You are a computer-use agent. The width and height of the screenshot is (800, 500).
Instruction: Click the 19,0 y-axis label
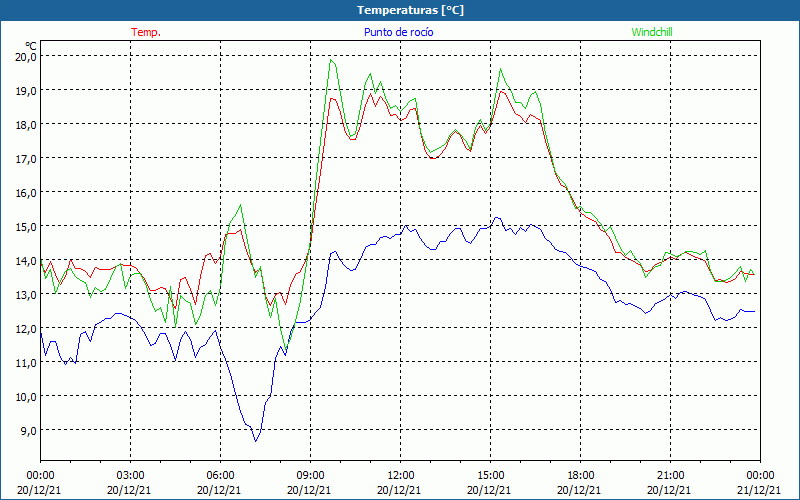(26, 91)
